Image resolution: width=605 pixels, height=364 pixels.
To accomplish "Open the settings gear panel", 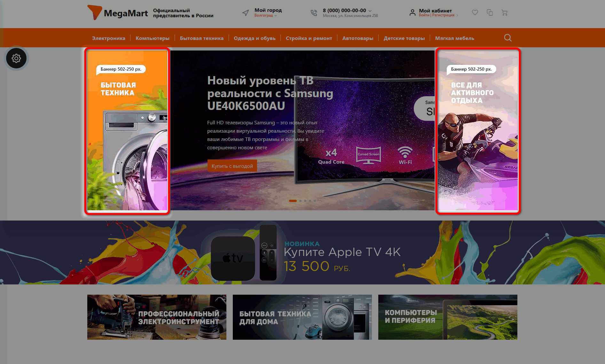I will click(16, 58).
